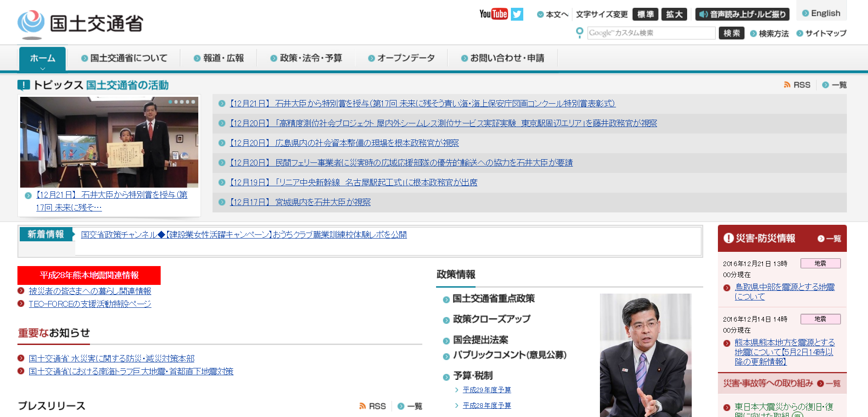Open 被災者の皆さまへの暮らし関連情報 link

tap(90, 291)
